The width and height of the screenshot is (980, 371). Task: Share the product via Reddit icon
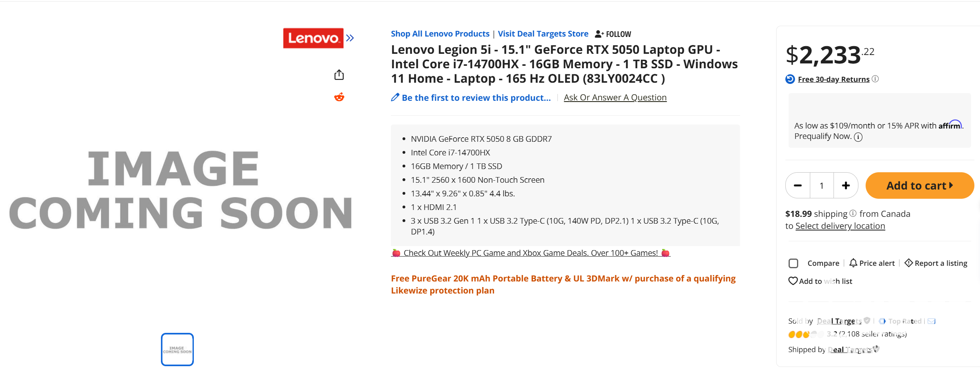coord(339,97)
